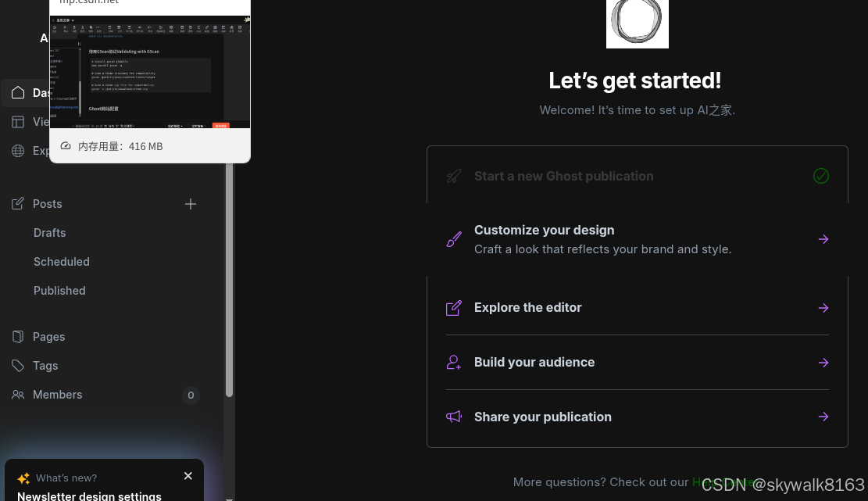The height and width of the screenshot is (501, 868).
Task: Click the Members people icon
Action: (18, 395)
